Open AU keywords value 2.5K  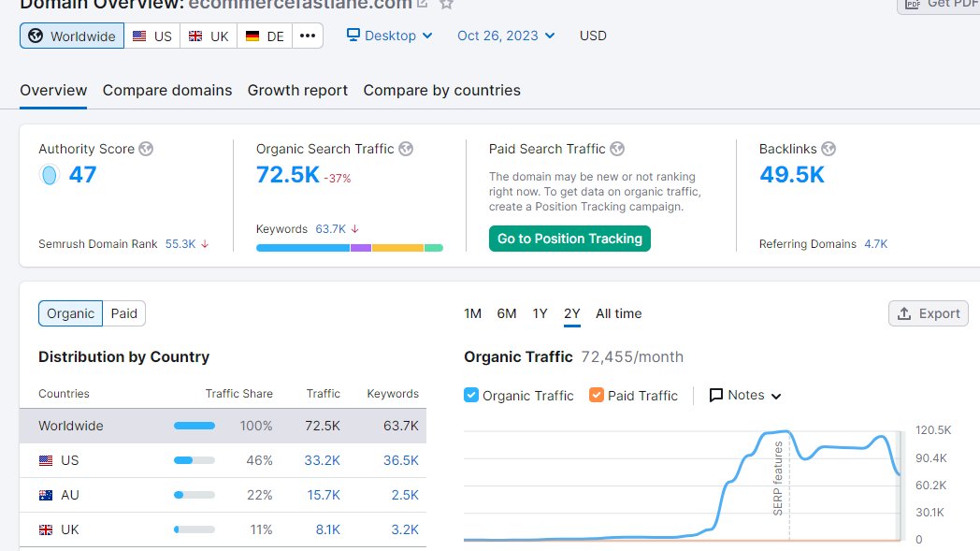click(x=405, y=495)
